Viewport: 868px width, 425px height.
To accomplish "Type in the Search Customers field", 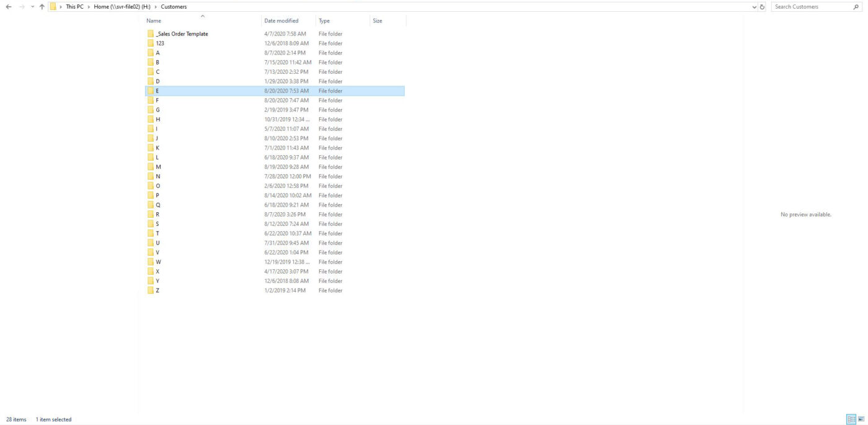I will [809, 7].
